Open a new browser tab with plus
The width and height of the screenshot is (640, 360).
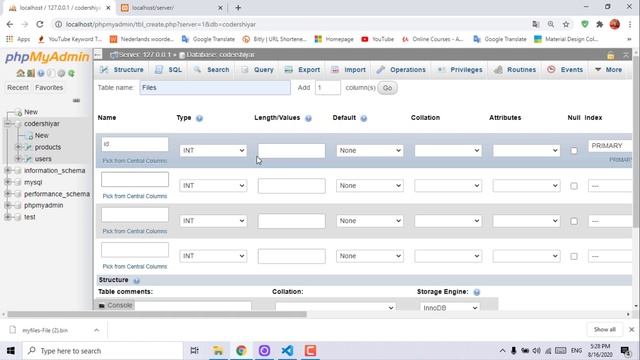(238, 8)
